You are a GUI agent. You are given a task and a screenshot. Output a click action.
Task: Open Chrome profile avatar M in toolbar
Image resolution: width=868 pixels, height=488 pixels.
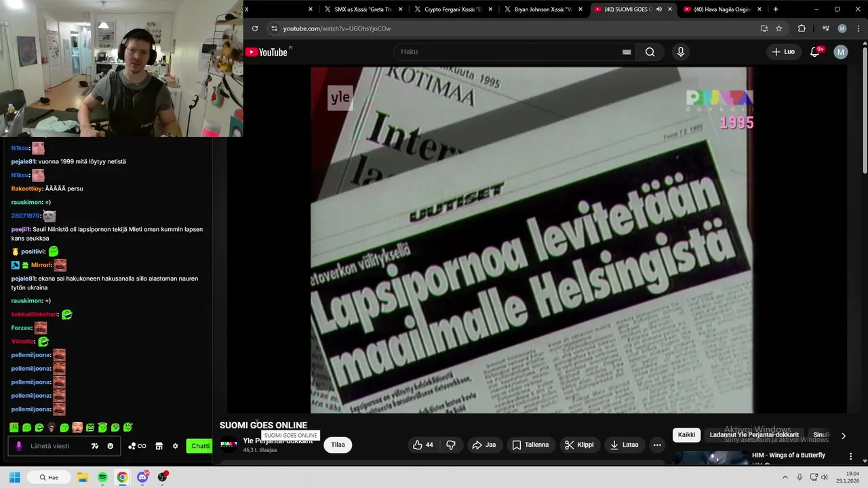(x=842, y=28)
